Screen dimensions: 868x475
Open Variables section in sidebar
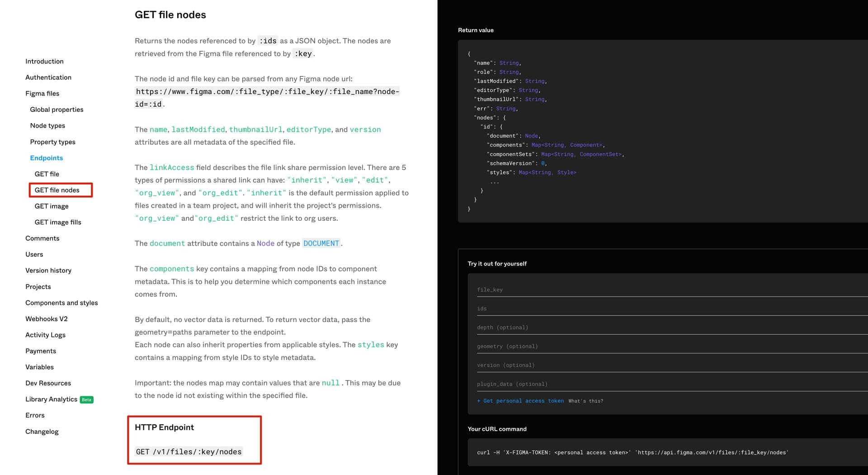39,367
